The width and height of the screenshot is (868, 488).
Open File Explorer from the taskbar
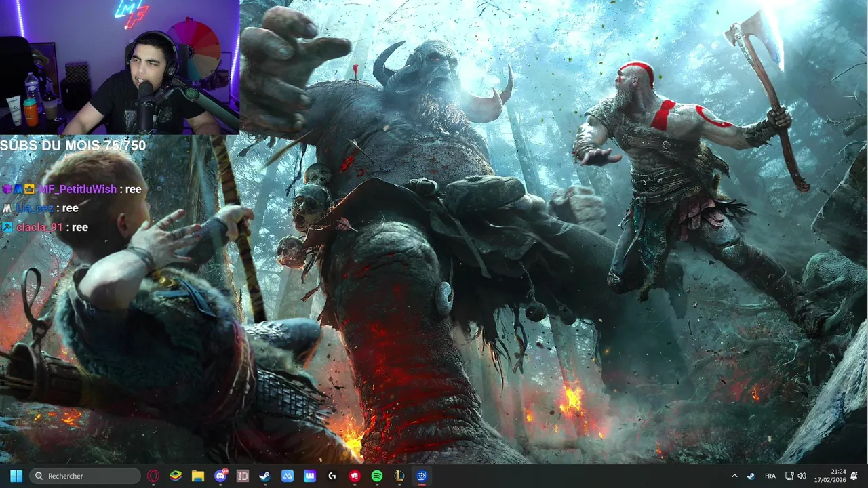coord(198,476)
